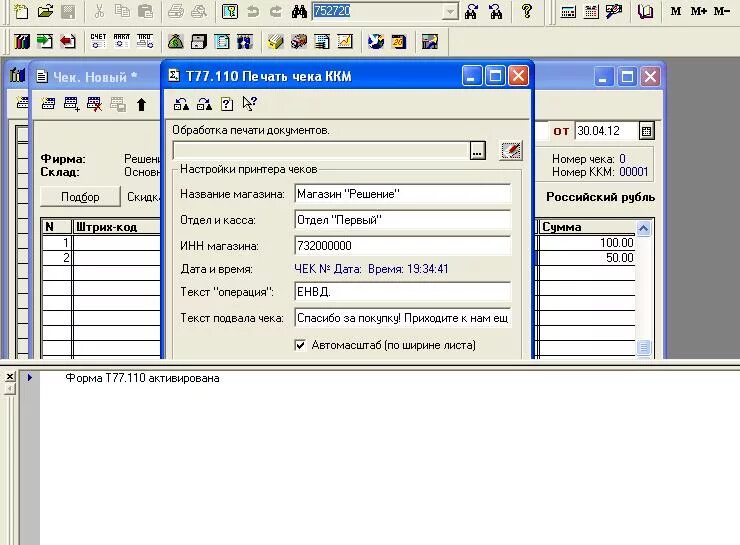Select the Сумма cell with 50.00
Viewport: 740px width, 545px height.
(587, 258)
